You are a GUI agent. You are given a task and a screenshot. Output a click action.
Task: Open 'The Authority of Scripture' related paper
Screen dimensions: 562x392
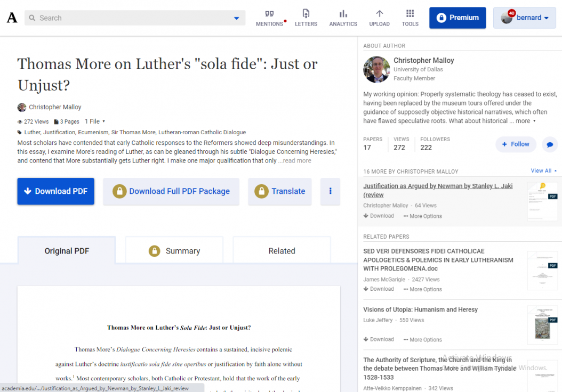tap(439, 369)
